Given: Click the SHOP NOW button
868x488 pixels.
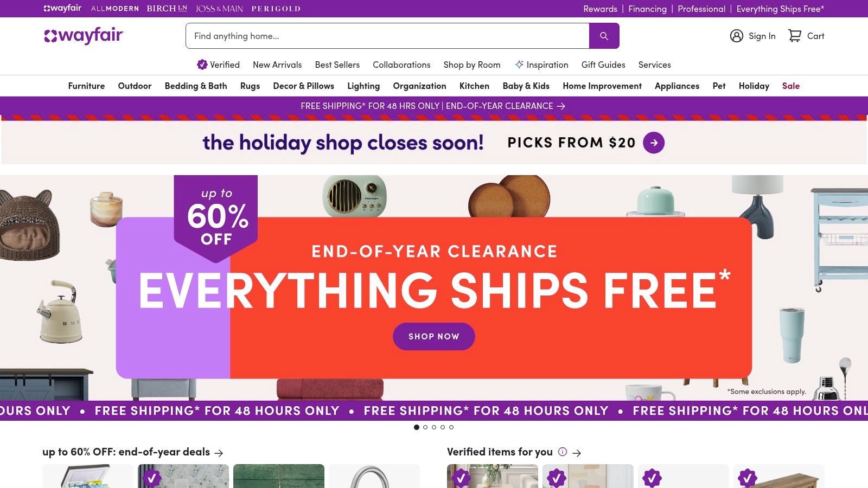Looking at the screenshot, I should click(433, 336).
